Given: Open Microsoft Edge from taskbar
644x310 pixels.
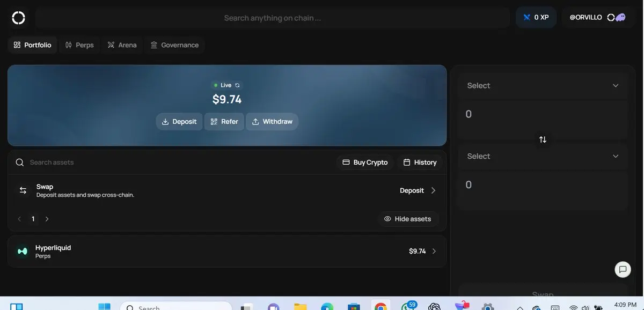Looking at the screenshot, I should point(327,307).
